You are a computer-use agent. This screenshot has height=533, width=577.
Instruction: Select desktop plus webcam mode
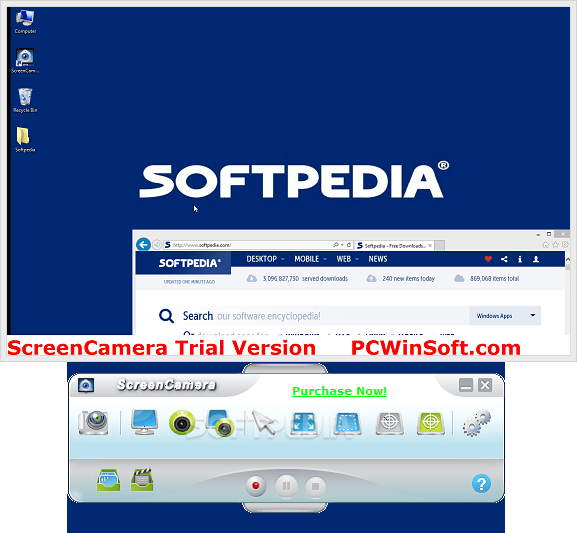[x=220, y=423]
